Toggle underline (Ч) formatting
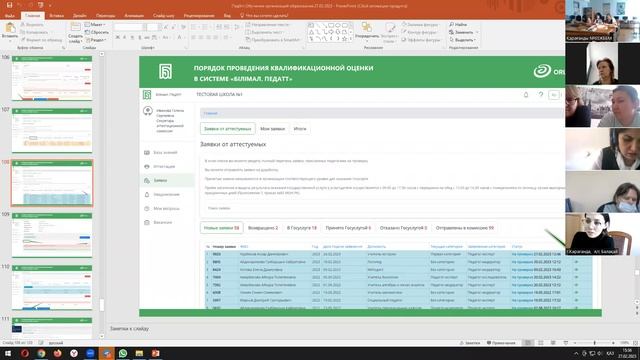 point(132,38)
